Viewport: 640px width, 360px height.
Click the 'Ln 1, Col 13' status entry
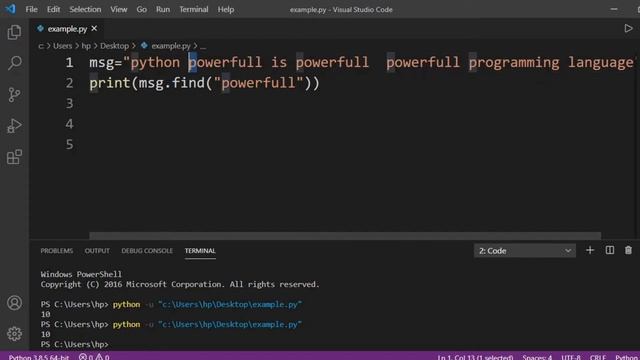pyautogui.click(x=475, y=357)
